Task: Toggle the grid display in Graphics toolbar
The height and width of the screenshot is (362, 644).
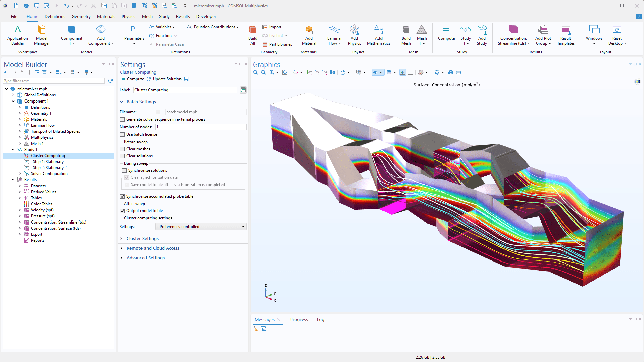Action: 410,72
